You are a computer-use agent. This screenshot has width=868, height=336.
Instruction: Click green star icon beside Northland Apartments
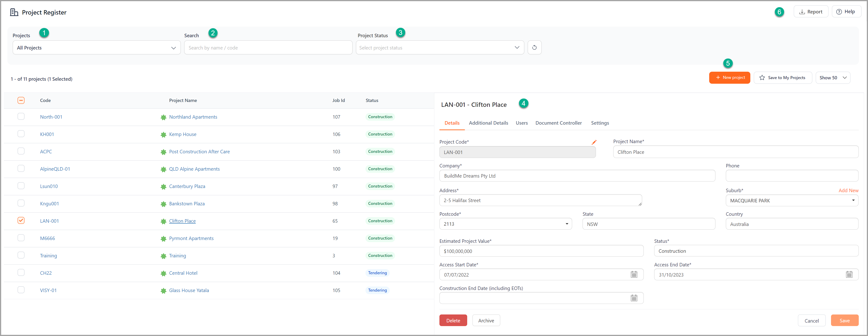tap(163, 117)
